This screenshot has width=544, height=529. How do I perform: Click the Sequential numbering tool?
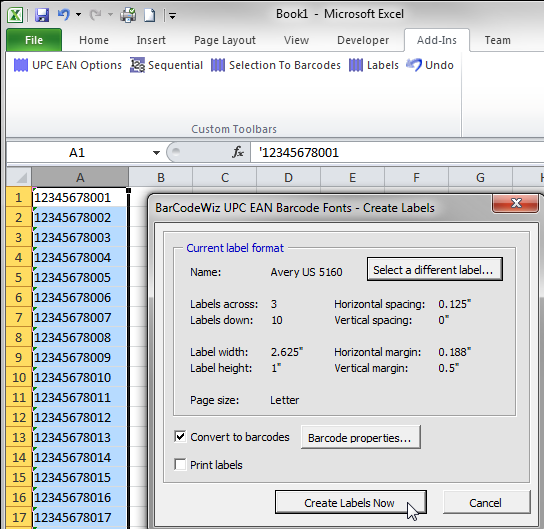[167, 65]
